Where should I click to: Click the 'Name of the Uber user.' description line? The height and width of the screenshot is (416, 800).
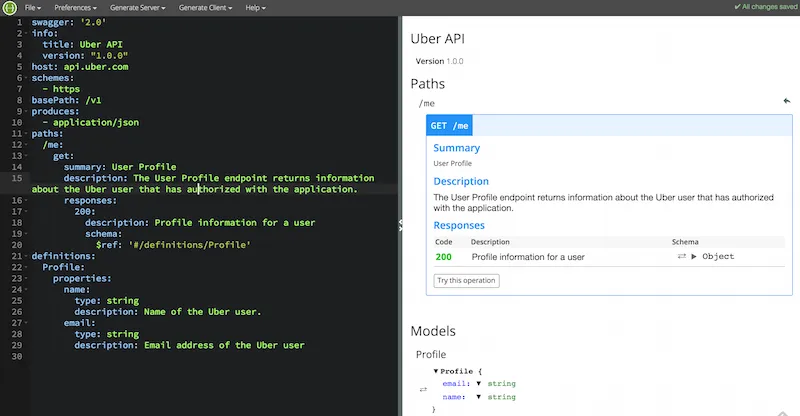coord(168,311)
